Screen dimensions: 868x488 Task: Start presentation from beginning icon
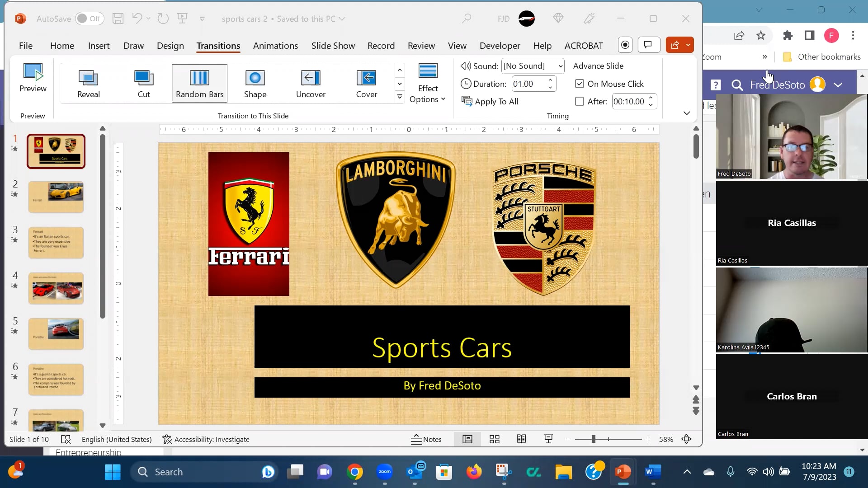tap(182, 19)
